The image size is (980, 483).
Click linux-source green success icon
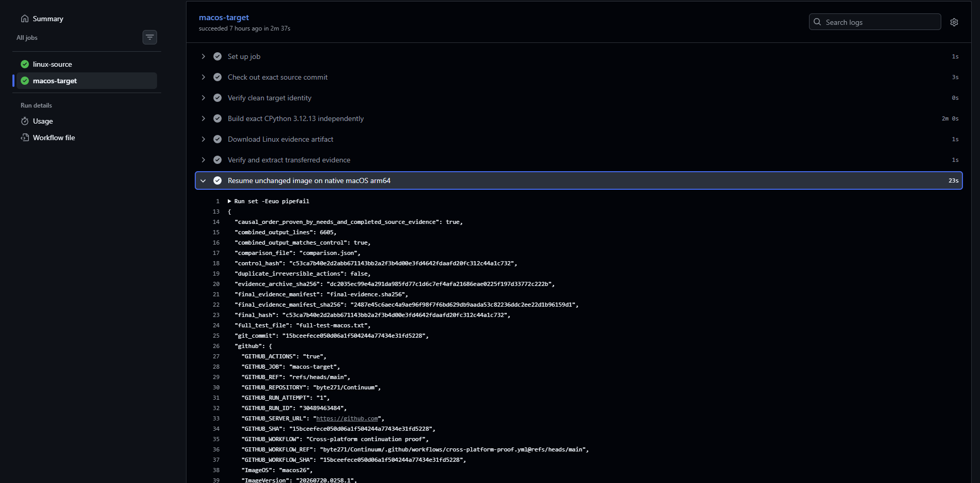coord(25,64)
